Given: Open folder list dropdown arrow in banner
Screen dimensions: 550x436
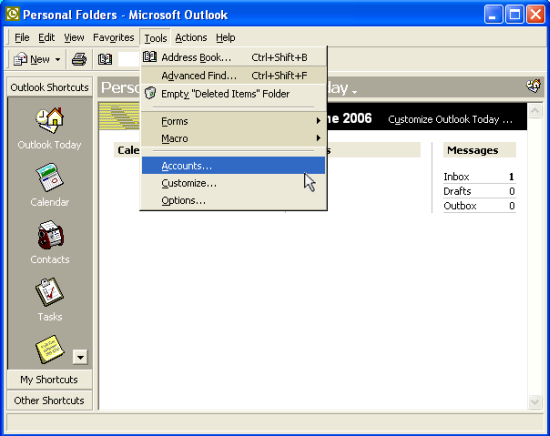Looking at the screenshot, I should (x=355, y=92).
